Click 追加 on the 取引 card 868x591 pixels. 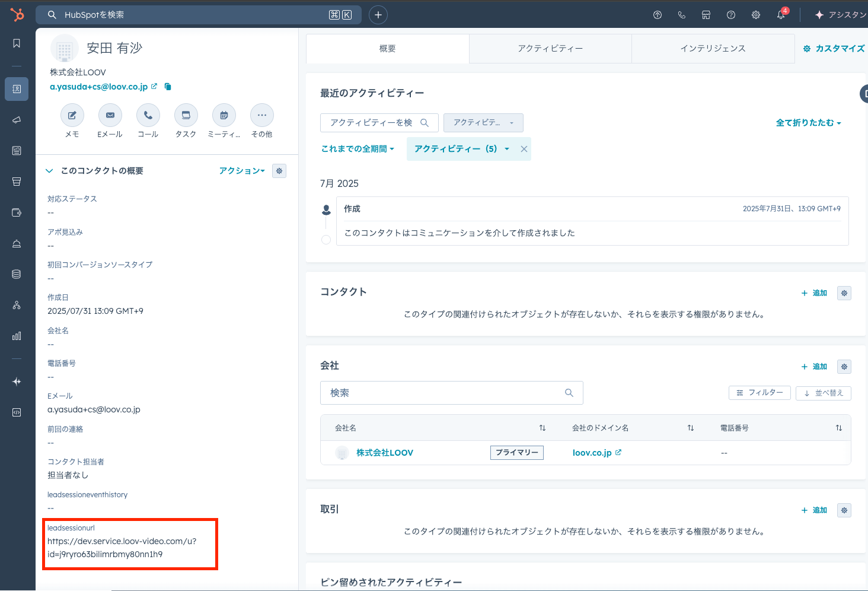[814, 510]
